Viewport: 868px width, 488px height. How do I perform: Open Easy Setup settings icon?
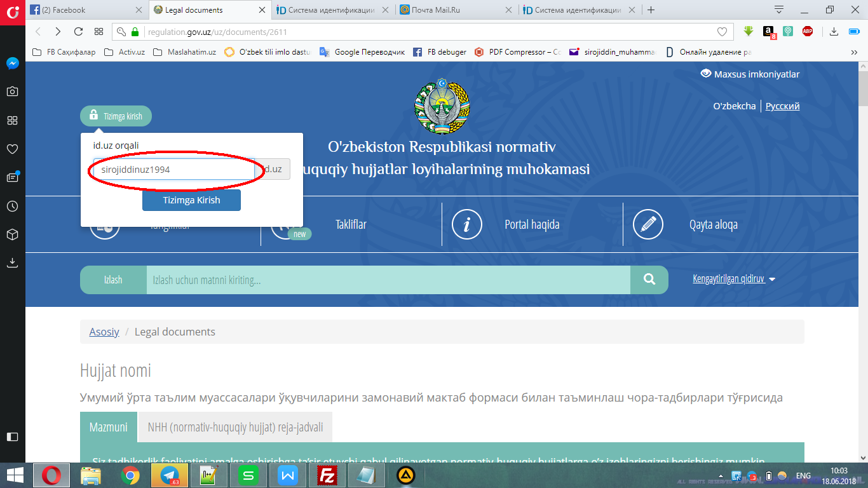click(853, 31)
